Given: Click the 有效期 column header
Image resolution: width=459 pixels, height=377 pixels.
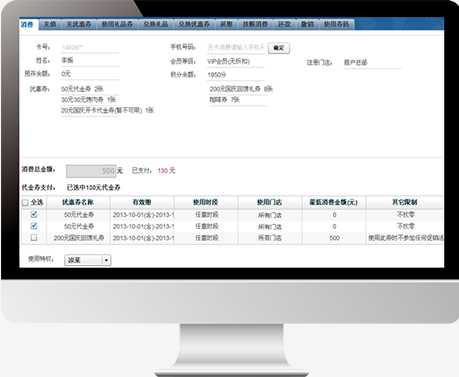Looking at the screenshot, I should [142, 202].
